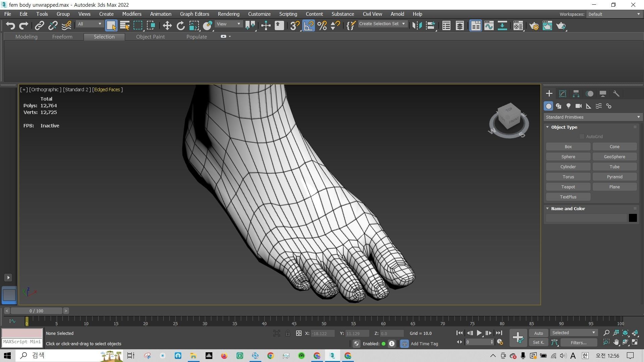The height and width of the screenshot is (362, 644).
Task: Create a GeoSphere primitive
Action: coord(614,157)
